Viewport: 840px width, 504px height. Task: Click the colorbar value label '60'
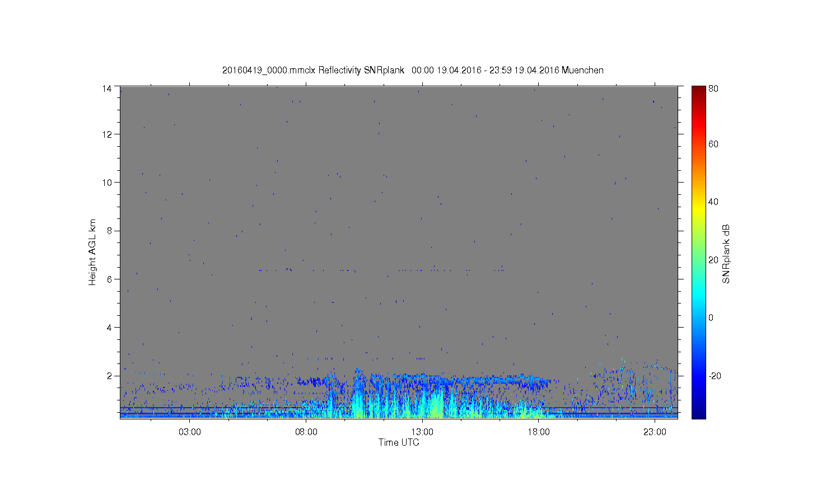pyautogui.click(x=713, y=144)
